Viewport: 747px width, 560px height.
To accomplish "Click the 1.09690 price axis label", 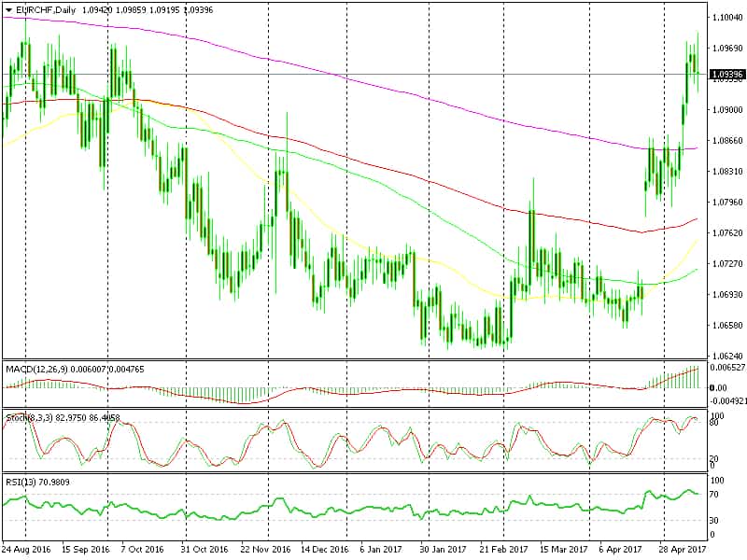I will click(727, 49).
